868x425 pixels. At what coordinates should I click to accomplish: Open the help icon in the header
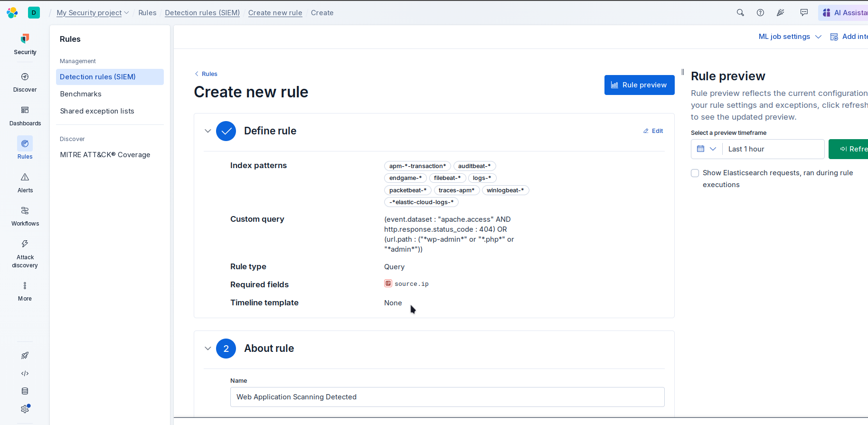(760, 13)
